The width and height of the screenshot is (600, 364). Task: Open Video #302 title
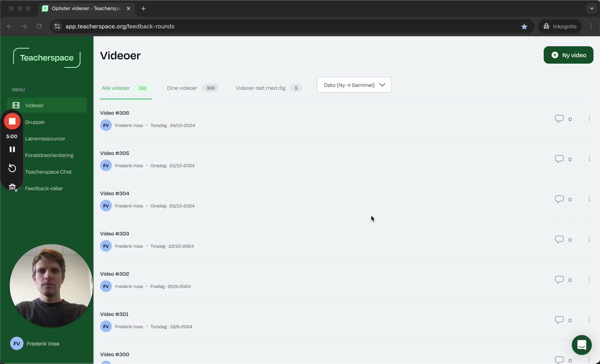114,274
